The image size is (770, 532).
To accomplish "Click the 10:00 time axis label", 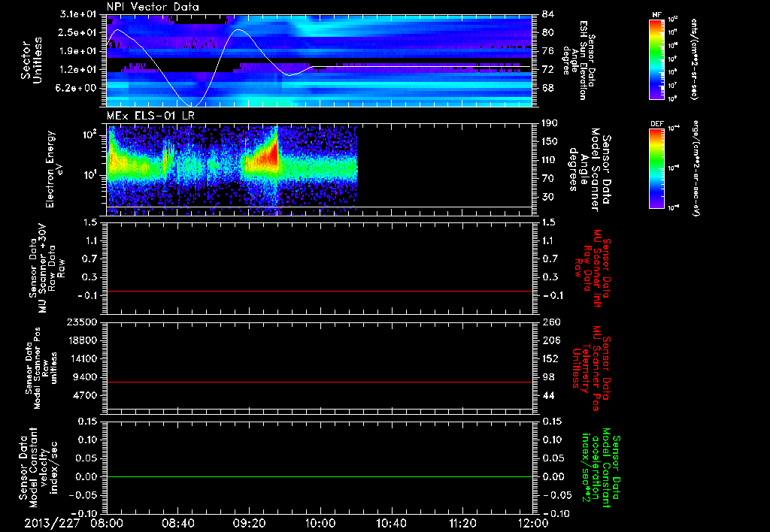I will (320, 523).
